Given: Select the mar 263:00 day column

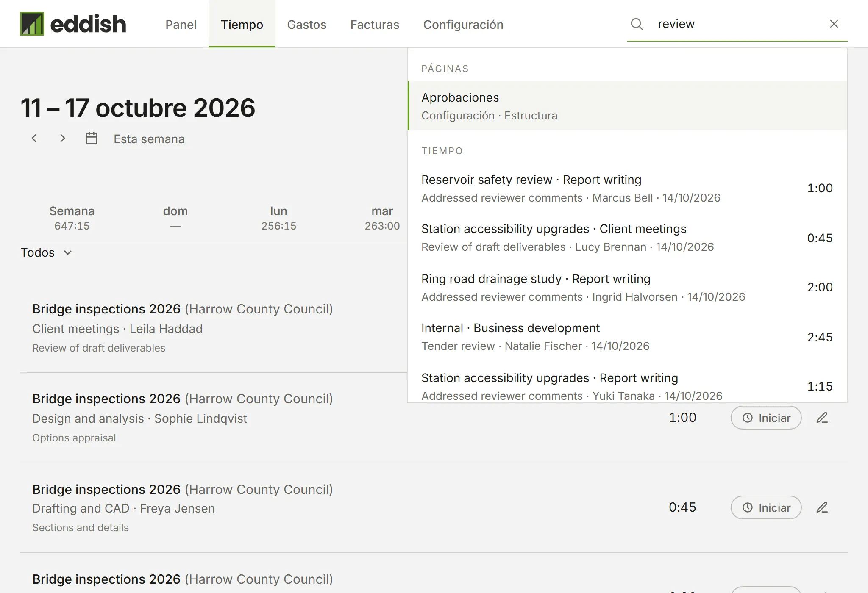Looking at the screenshot, I should pyautogui.click(x=382, y=218).
